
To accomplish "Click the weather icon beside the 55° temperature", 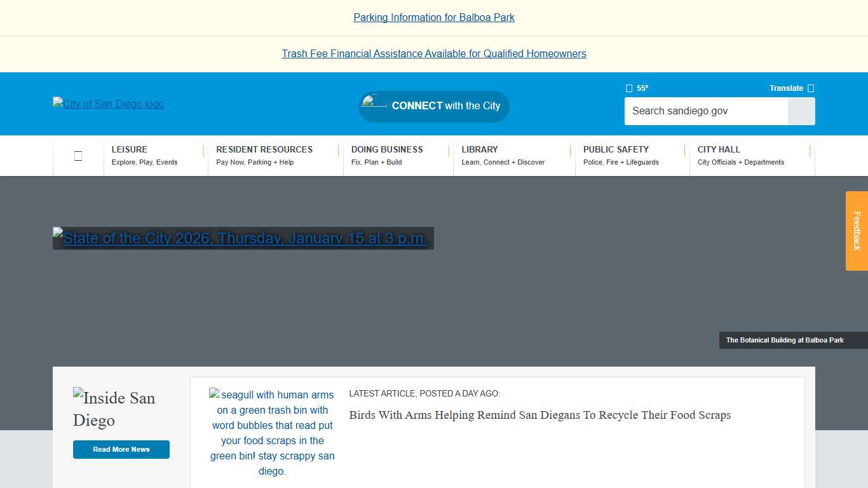I will 628,88.
